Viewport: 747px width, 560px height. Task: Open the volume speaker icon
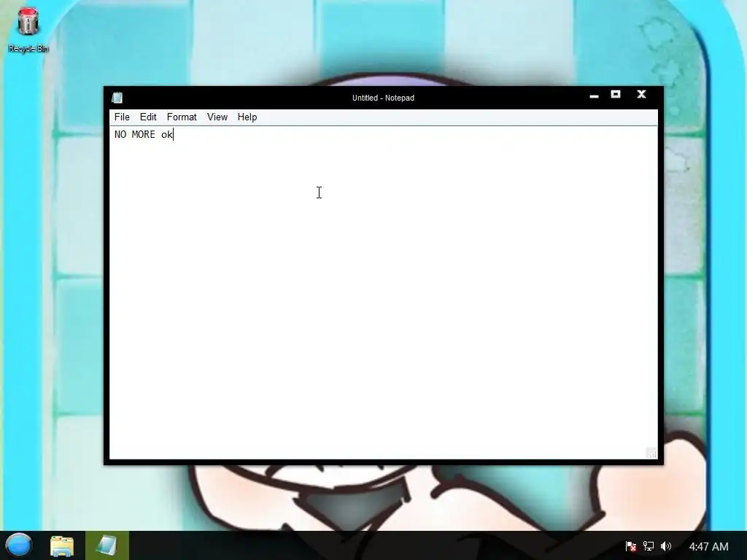click(666, 546)
